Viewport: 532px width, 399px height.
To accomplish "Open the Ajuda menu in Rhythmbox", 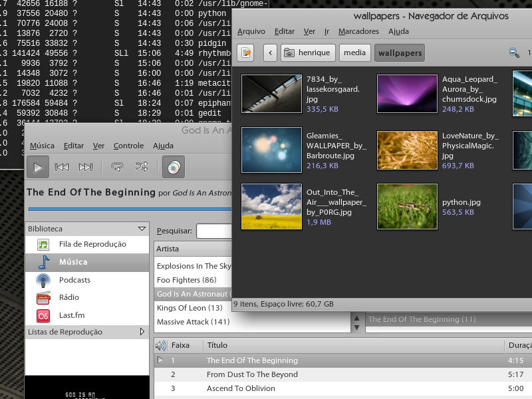I will point(163,146).
